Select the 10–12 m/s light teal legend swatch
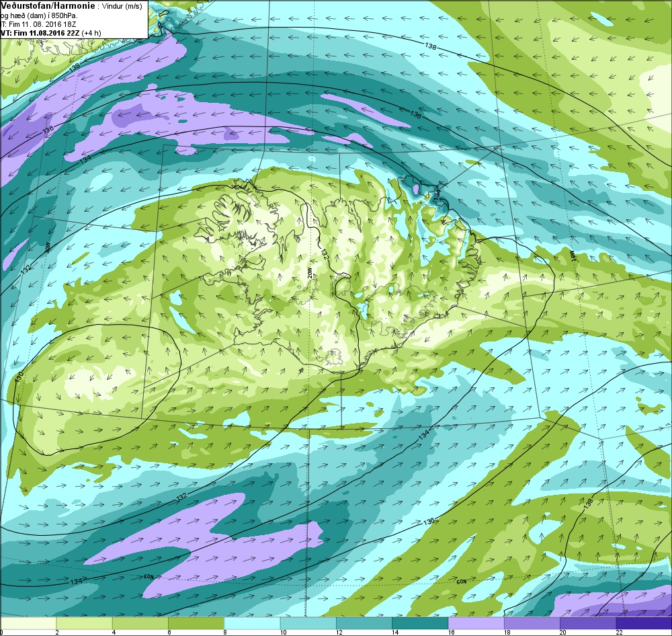 [x=308, y=623]
